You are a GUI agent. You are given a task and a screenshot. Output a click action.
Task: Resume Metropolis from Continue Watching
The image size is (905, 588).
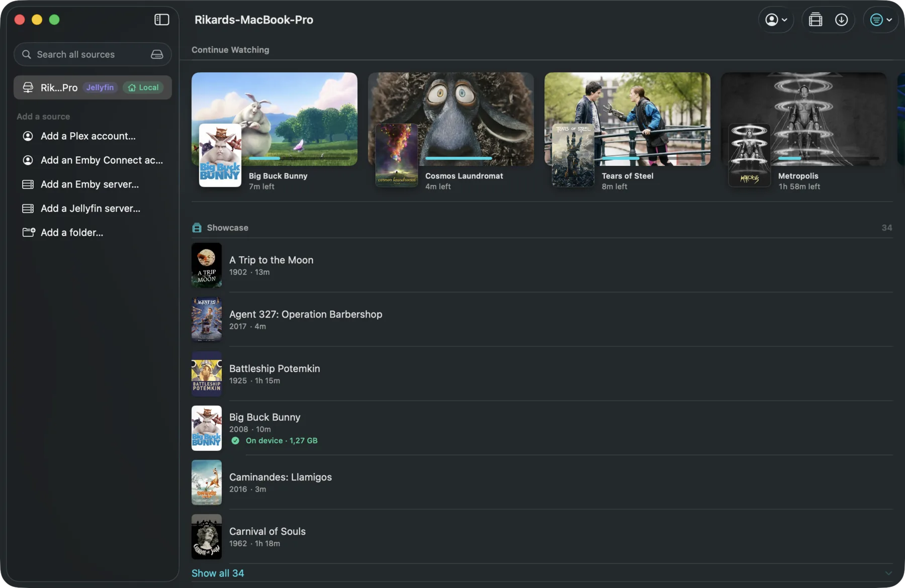pyautogui.click(x=804, y=131)
